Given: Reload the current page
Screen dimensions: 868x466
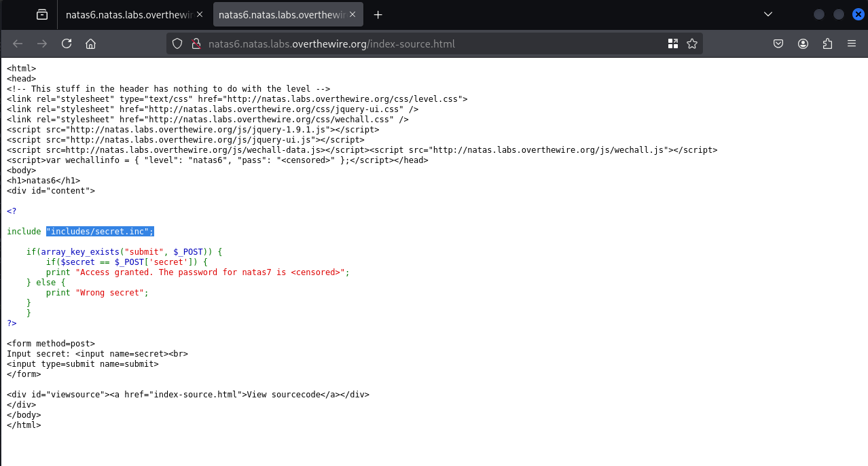Looking at the screenshot, I should pos(67,43).
